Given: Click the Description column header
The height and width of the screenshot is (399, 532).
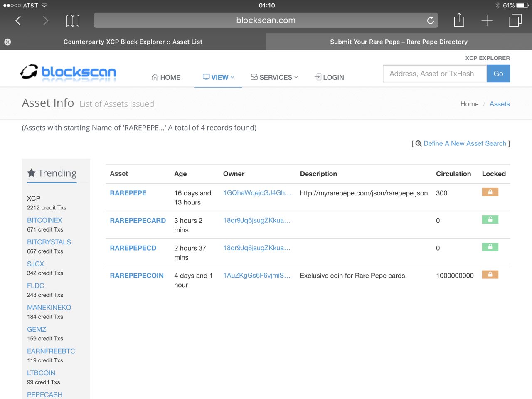Looking at the screenshot, I should (x=318, y=174).
